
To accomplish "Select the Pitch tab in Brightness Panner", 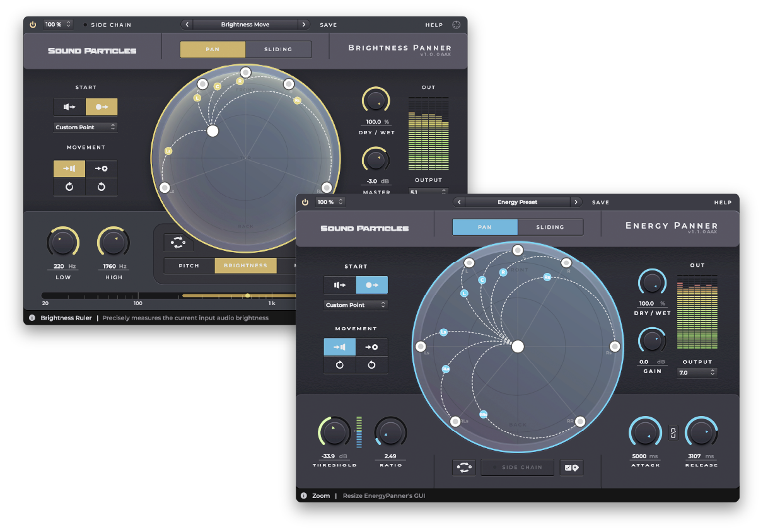I will pyautogui.click(x=189, y=265).
